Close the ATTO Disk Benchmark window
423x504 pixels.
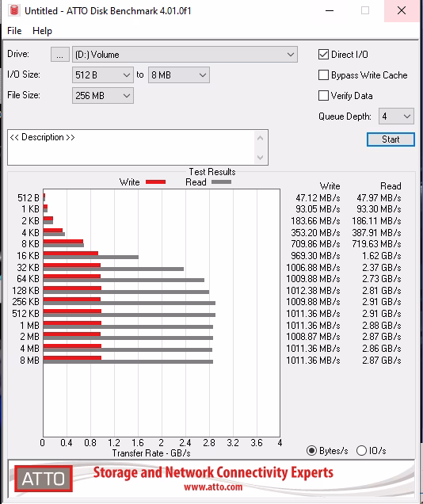pos(402,10)
